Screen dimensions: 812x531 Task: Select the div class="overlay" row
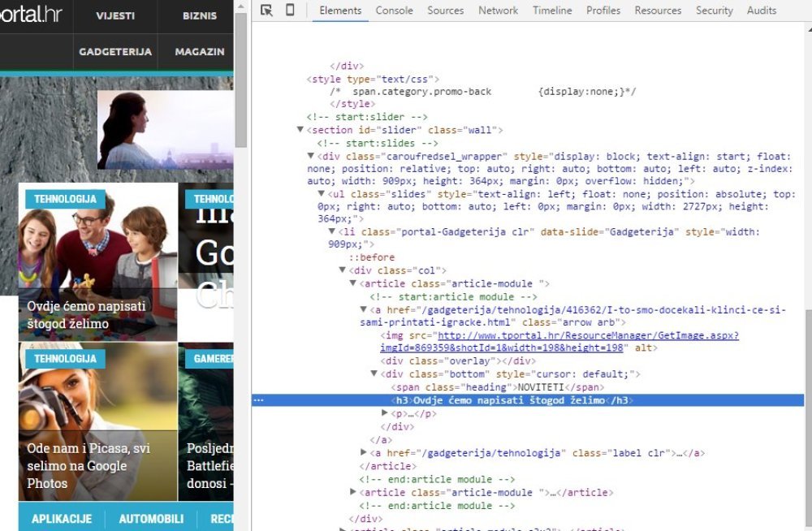click(458, 361)
